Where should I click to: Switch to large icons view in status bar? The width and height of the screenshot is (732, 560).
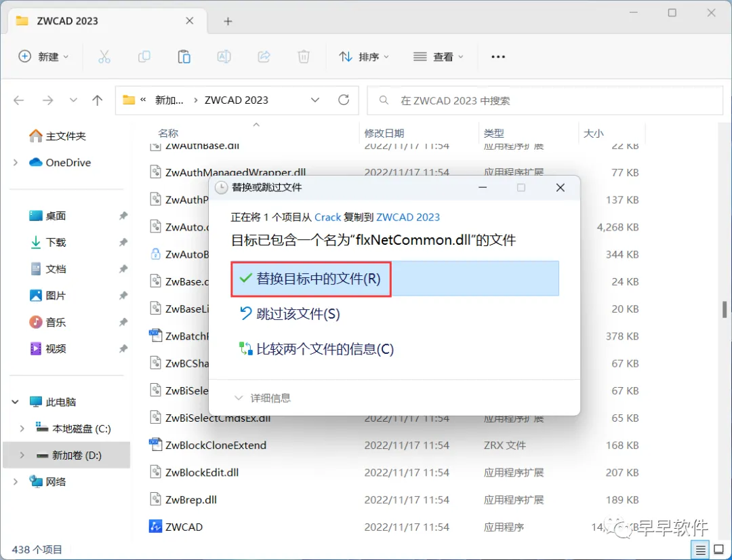point(719,551)
